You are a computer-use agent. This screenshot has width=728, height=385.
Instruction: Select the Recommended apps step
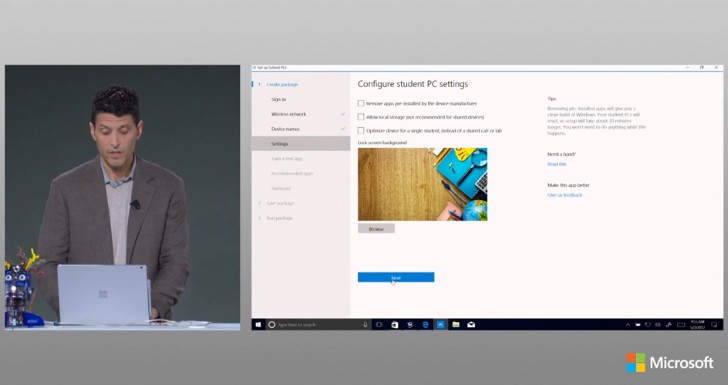point(292,174)
